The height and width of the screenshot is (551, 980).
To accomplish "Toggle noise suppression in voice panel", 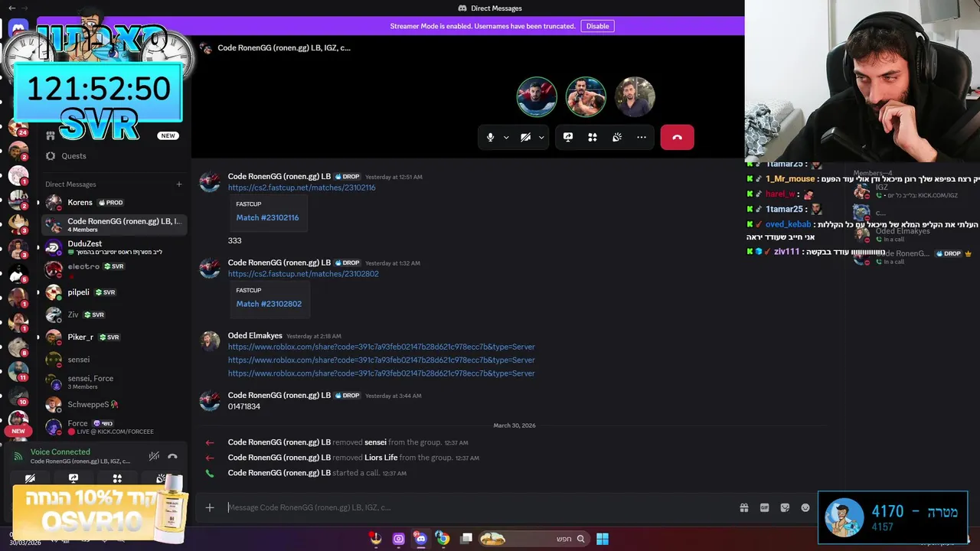I will 154,456.
